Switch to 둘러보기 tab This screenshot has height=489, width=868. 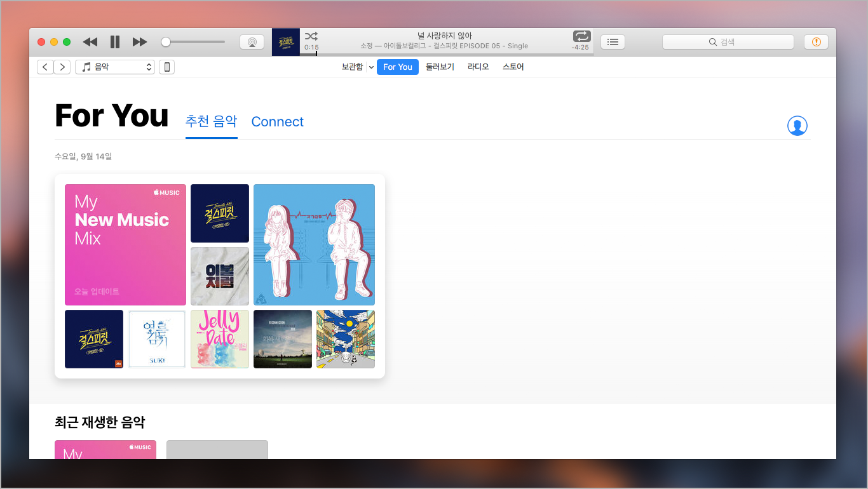click(440, 67)
